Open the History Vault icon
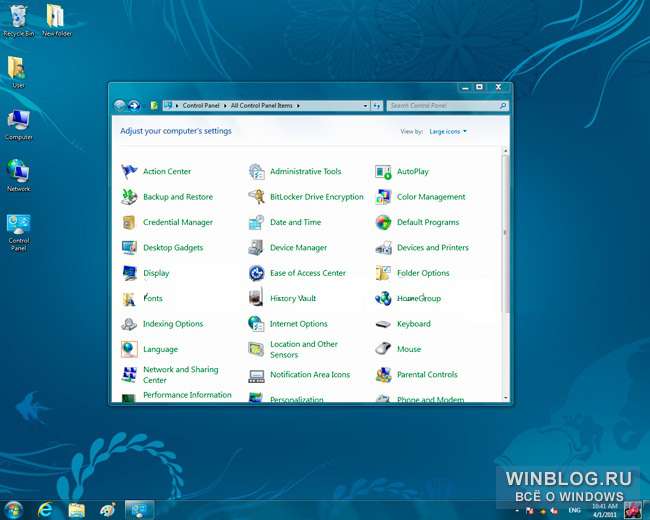Viewport: 650px width, 520px height. click(x=257, y=298)
